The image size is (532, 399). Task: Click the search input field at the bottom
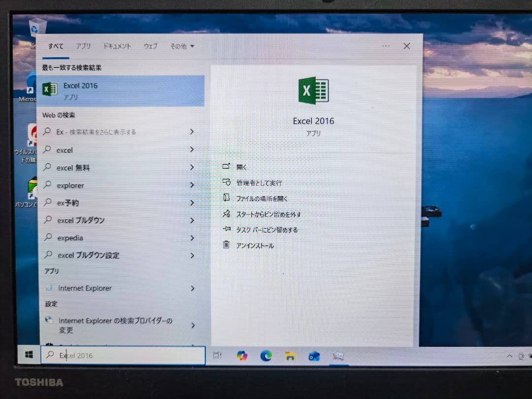pos(123,355)
